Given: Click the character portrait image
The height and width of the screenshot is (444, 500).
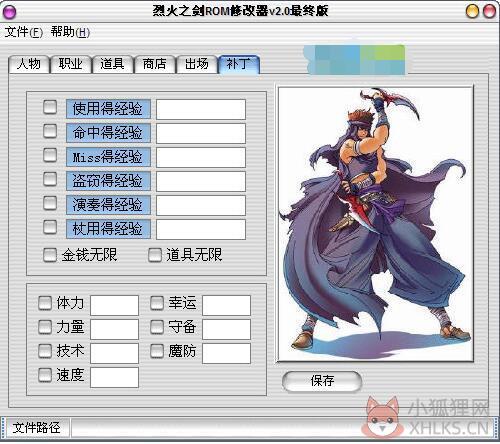Looking at the screenshot, I should [376, 224].
